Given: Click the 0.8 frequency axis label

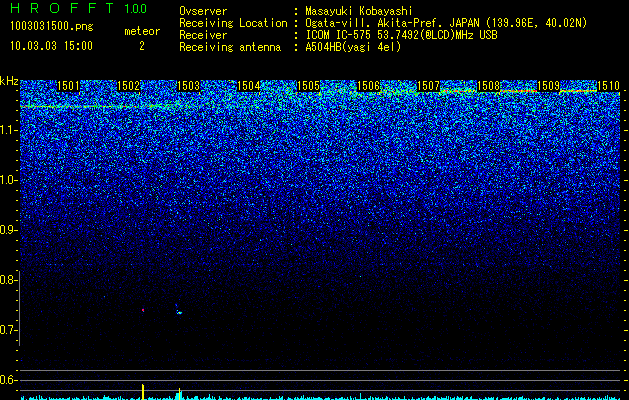Looking at the screenshot, I should (9, 280).
